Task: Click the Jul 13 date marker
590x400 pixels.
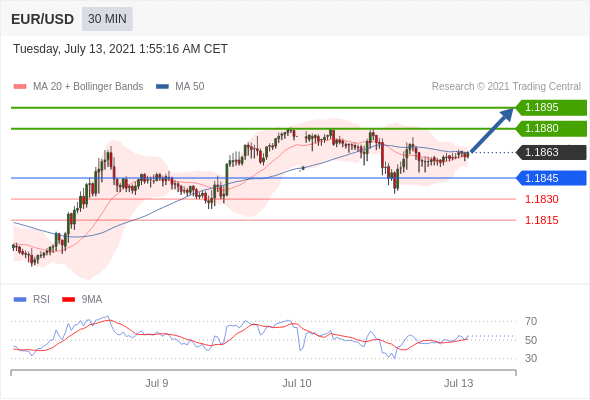Action: coord(458,383)
